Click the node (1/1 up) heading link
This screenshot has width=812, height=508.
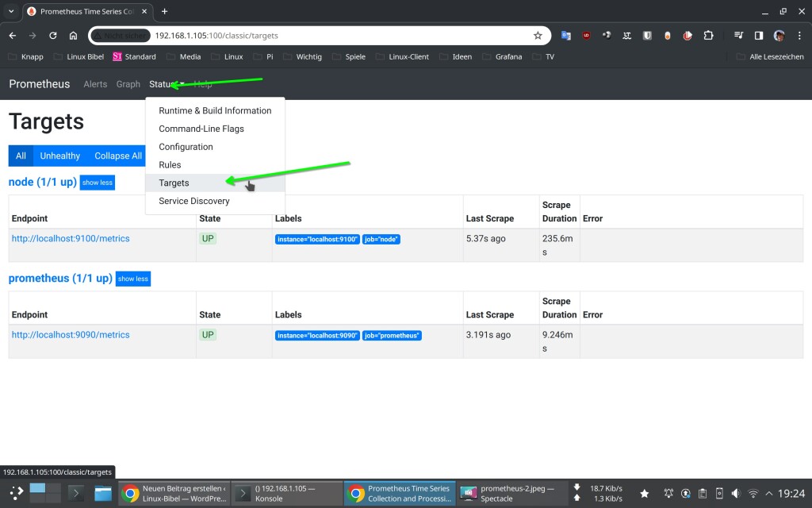43,182
